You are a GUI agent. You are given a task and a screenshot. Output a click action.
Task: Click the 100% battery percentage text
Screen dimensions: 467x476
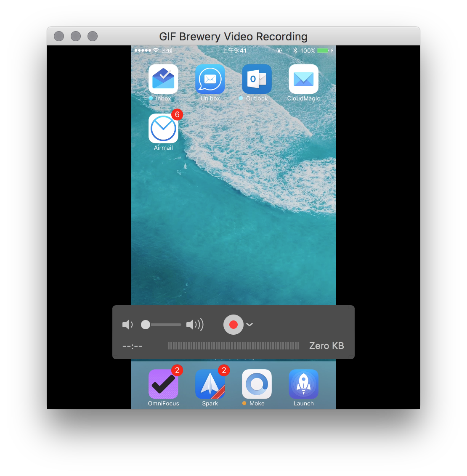click(308, 51)
